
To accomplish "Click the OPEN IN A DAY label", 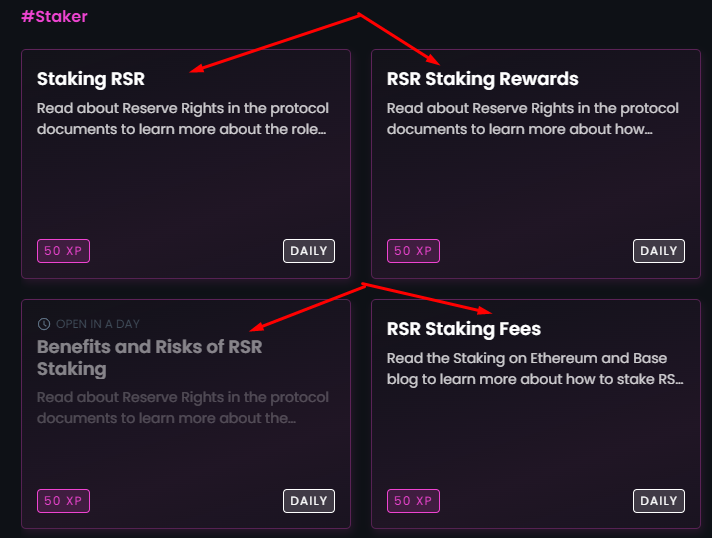I will point(98,324).
